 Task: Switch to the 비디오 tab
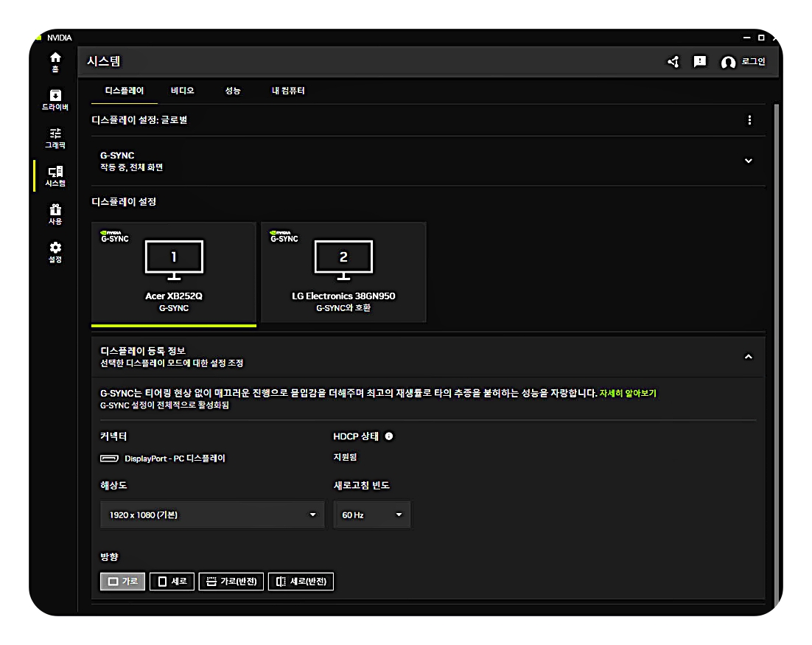(182, 91)
